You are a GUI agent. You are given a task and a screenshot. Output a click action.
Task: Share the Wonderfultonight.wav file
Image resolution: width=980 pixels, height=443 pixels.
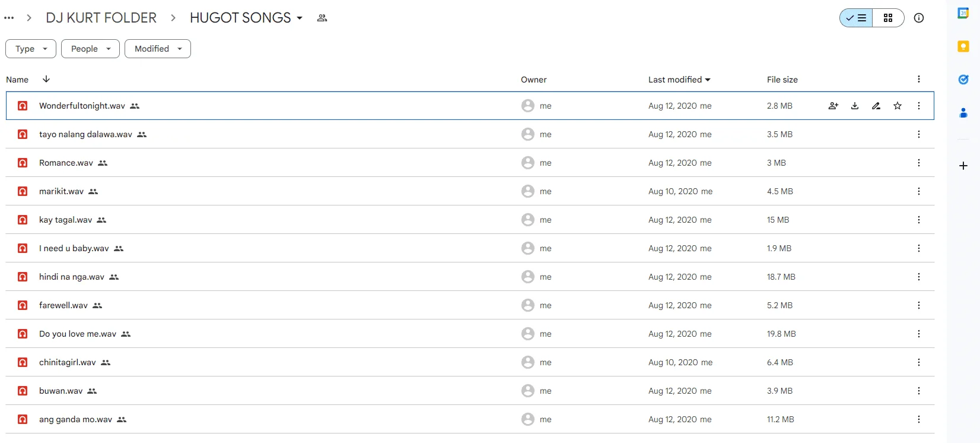tap(833, 106)
